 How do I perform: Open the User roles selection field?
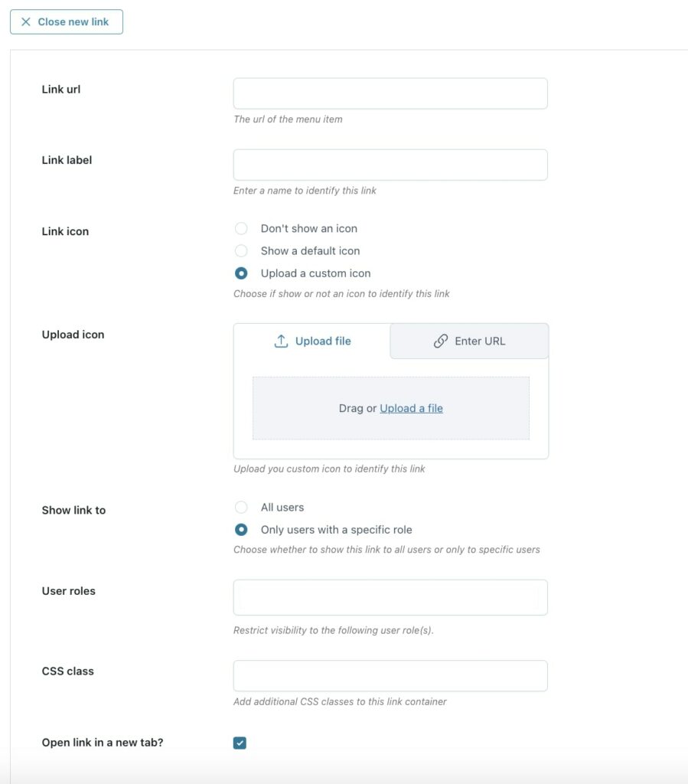[390, 597]
